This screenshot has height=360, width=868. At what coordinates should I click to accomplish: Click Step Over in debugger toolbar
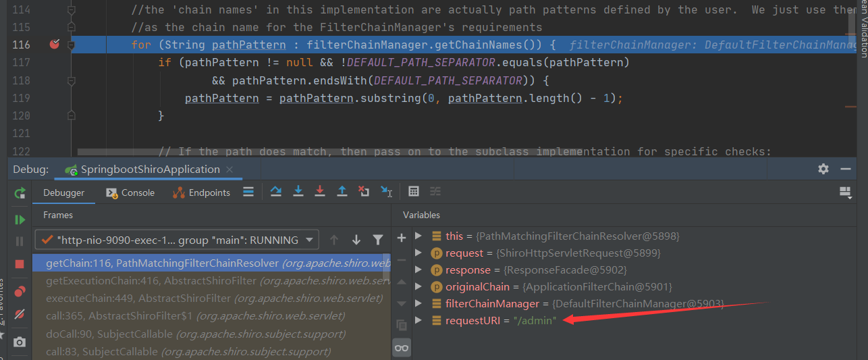(x=275, y=192)
